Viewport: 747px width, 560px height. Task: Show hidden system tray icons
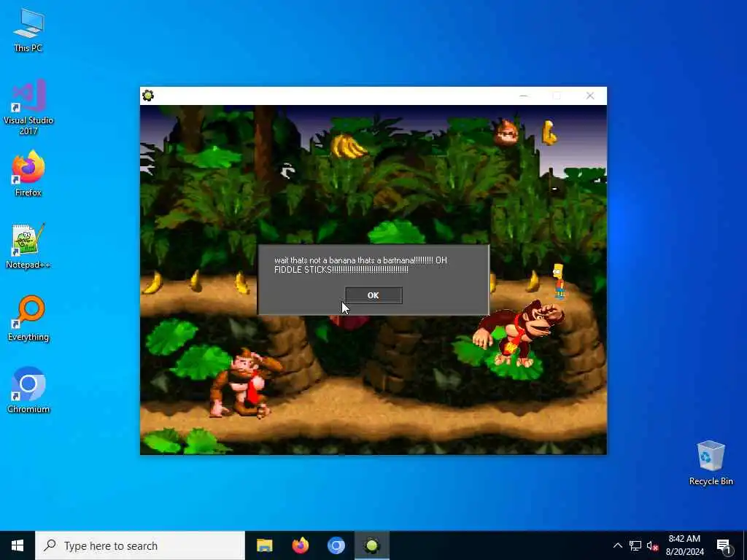617,545
